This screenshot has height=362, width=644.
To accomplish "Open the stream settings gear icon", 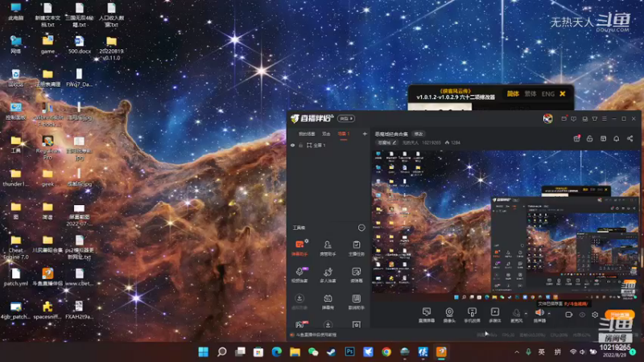I will coord(595,315).
